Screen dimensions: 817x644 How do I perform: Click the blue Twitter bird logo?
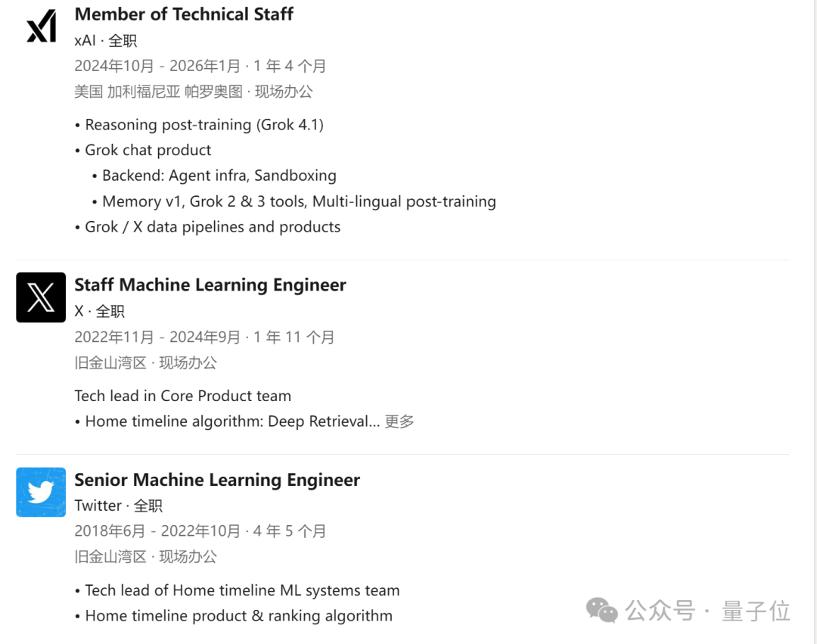click(x=41, y=492)
